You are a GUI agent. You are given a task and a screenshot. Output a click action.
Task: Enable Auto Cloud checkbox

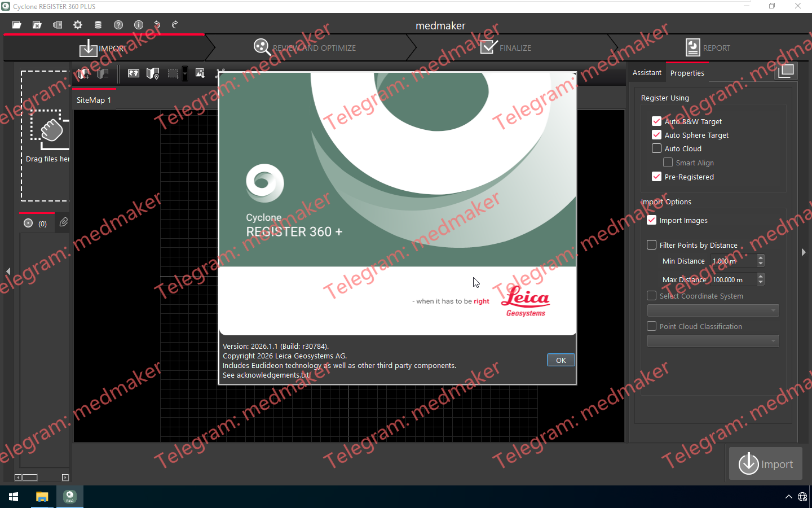[656, 148]
